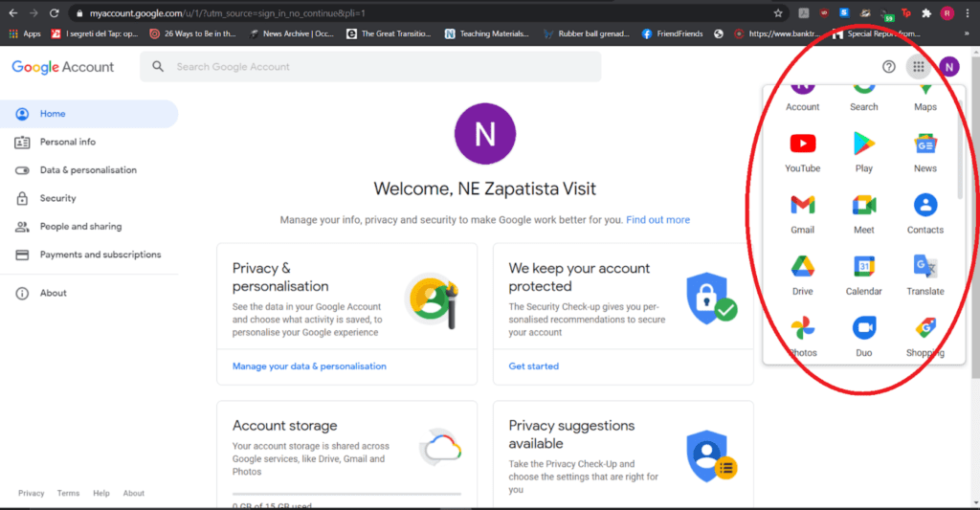Go to Data & personalisation
The height and width of the screenshot is (510, 980).
pyautogui.click(x=89, y=170)
